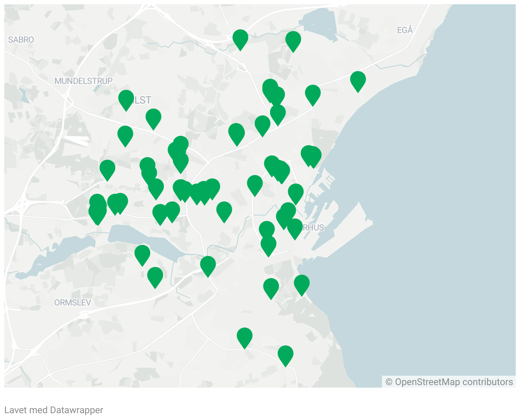Click the MUNDELSTRUP place label on the map
The image size is (520, 420).
point(84,81)
